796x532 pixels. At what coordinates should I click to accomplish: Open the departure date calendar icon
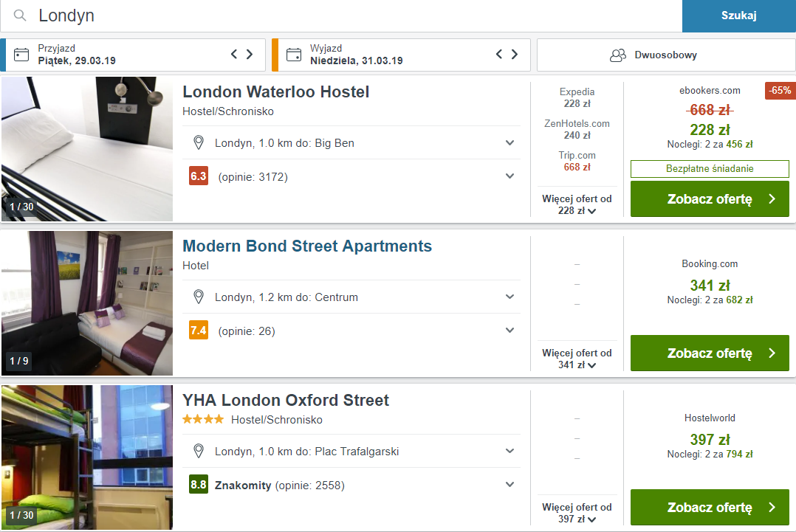(294, 55)
